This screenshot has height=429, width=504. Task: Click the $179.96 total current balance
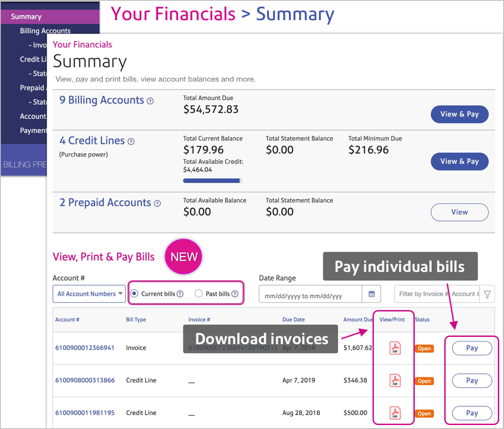(x=204, y=150)
